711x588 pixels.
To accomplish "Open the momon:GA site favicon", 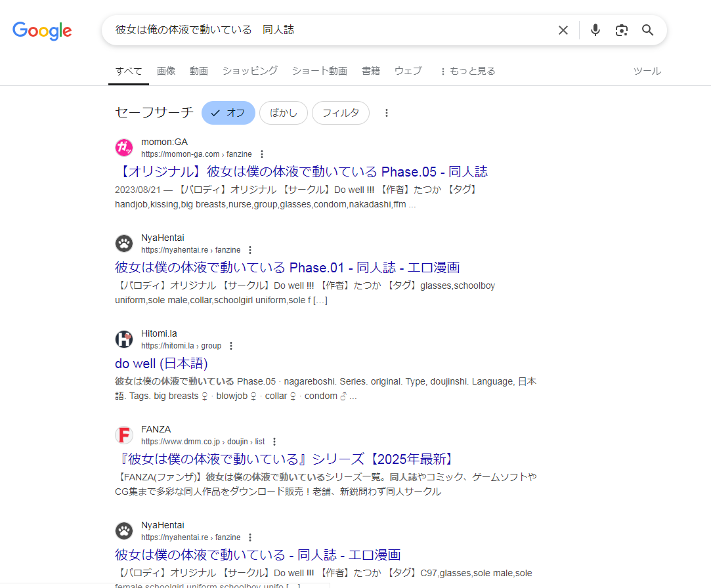I will click(x=124, y=148).
